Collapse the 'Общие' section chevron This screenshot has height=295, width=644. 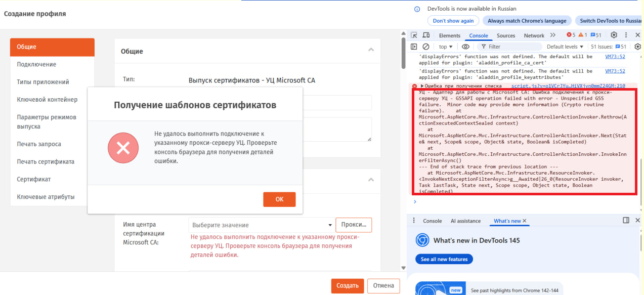point(371,50)
